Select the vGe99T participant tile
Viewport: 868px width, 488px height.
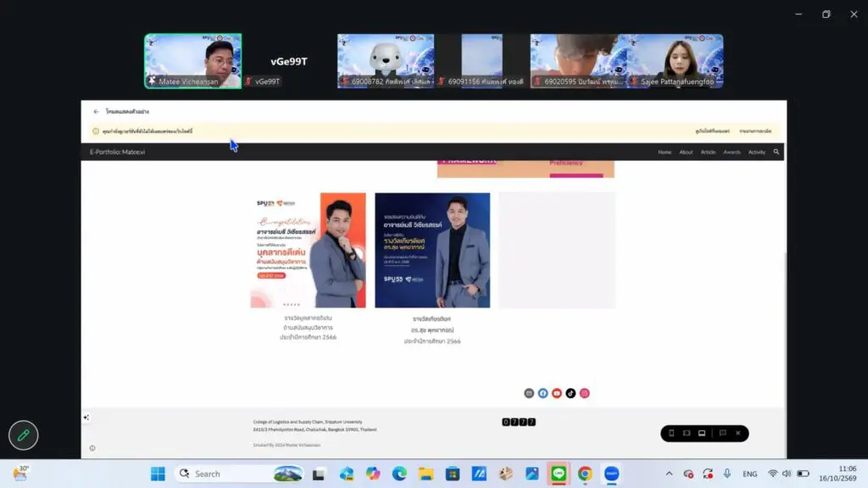(289, 61)
